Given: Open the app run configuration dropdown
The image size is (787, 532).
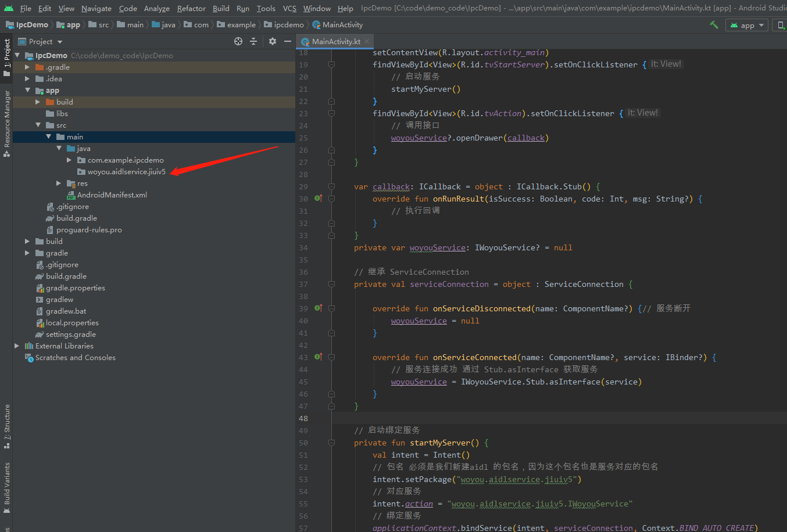Looking at the screenshot, I should pos(747,25).
